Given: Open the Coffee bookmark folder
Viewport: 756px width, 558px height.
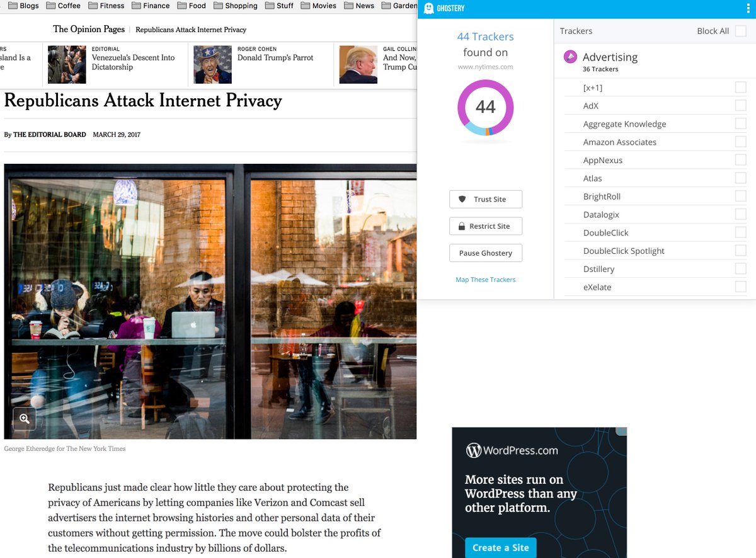Looking at the screenshot, I should 63,6.
